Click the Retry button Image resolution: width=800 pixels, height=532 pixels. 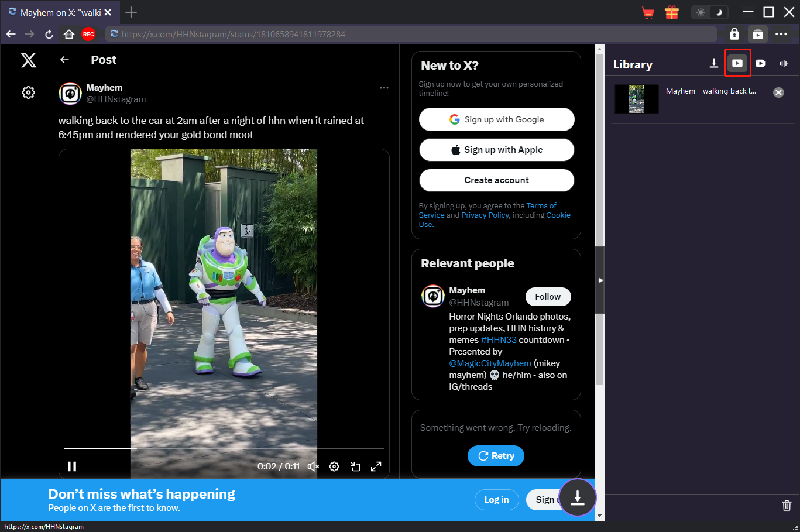click(496, 456)
